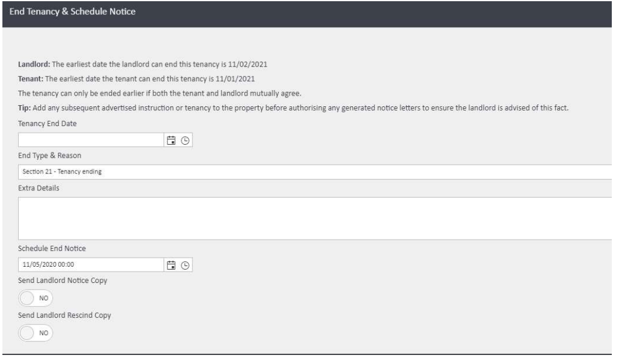The image size is (619, 364).
Task: Focus the empty Tenancy End Date field
Action: (90, 140)
